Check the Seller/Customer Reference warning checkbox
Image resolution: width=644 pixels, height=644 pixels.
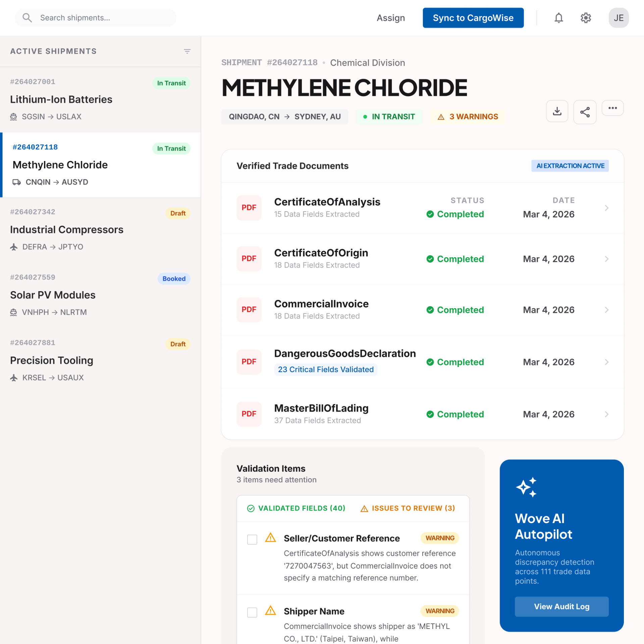(x=252, y=539)
